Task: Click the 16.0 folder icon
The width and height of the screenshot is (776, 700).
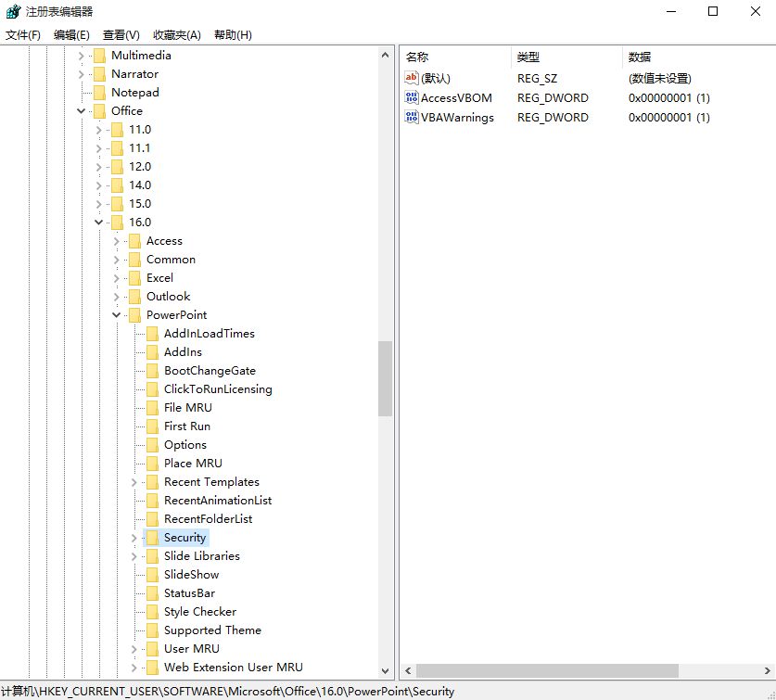Action: [x=118, y=223]
